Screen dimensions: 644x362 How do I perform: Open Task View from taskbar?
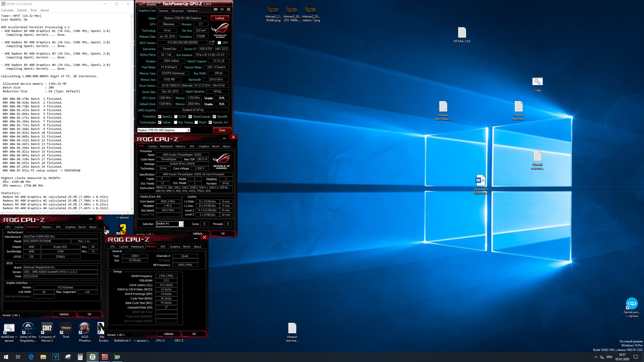pyautogui.click(x=18, y=357)
